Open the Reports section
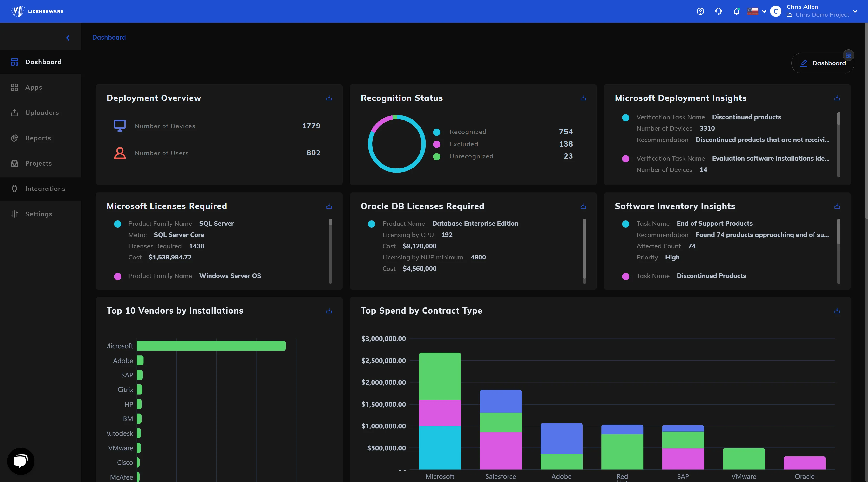 38,138
